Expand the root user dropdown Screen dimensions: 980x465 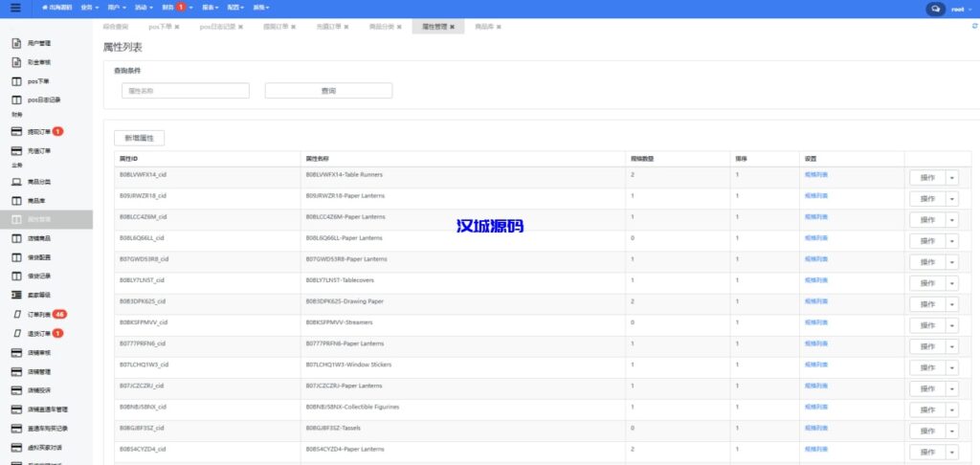point(960,8)
